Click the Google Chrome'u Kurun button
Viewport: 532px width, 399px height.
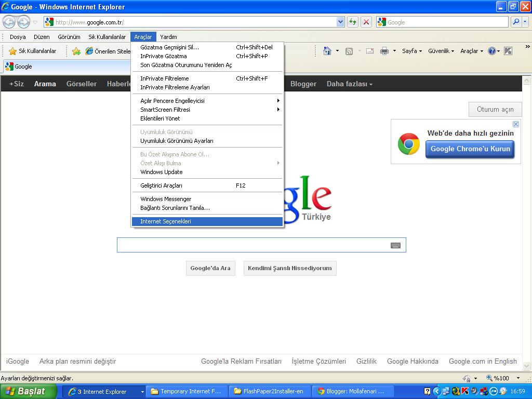pyautogui.click(x=470, y=149)
